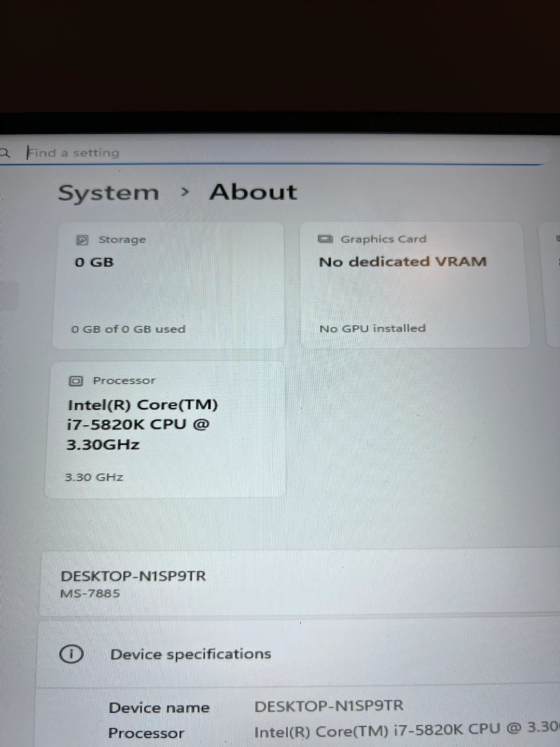Collapse the Device specifications section
The height and width of the screenshot is (747, 560).
(298, 654)
